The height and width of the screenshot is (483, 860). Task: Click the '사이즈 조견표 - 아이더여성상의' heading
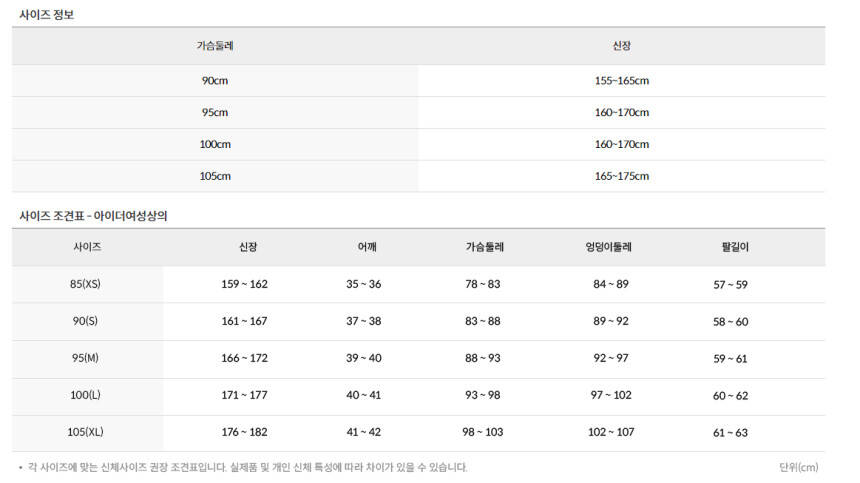(x=92, y=216)
